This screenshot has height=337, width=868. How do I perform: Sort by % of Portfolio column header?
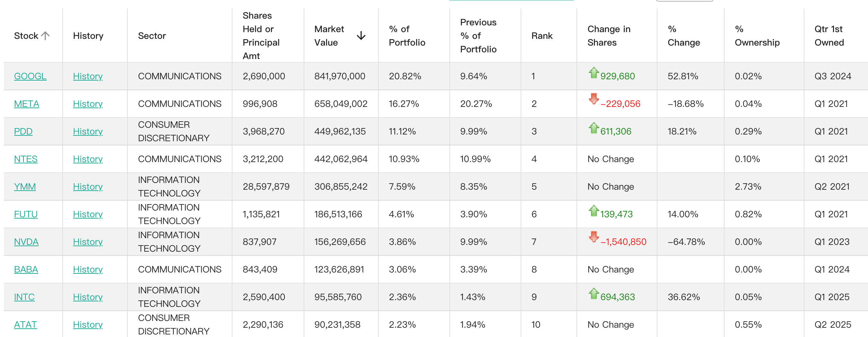click(x=407, y=36)
